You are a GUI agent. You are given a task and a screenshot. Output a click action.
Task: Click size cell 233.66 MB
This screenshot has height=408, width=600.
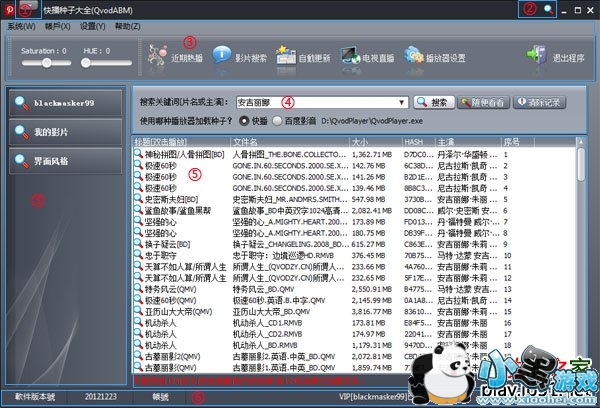(368, 266)
